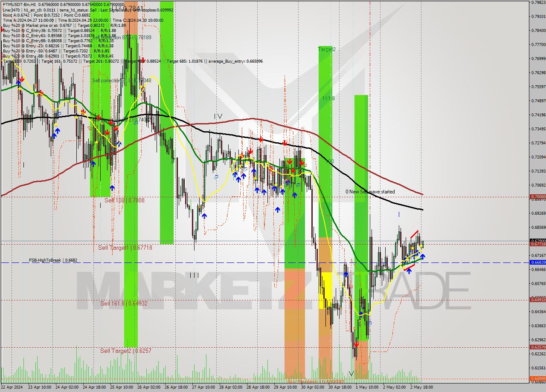This screenshot has height=392, width=546.
Task: Select the '25 Apr 10:00' time axis label
Action: coord(122,388)
